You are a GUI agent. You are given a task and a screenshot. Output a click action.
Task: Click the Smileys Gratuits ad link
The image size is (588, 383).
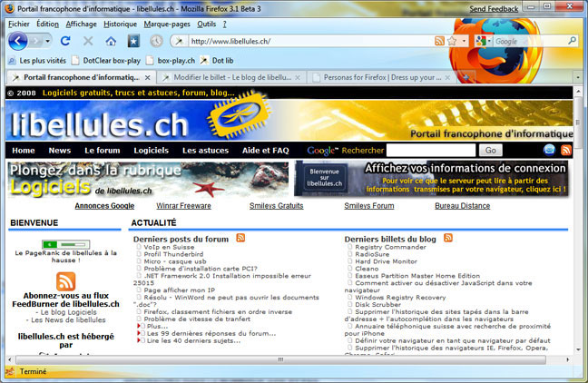coord(277,205)
